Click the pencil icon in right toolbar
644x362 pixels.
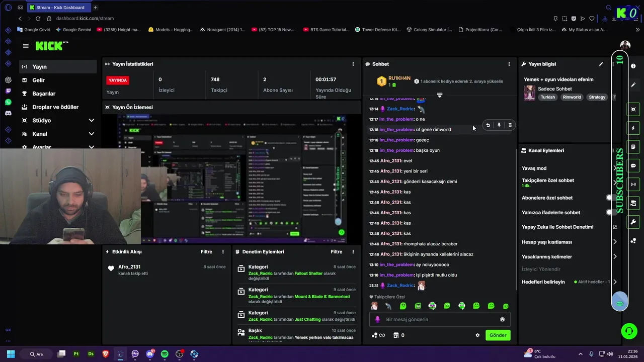[x=633, y=85]
